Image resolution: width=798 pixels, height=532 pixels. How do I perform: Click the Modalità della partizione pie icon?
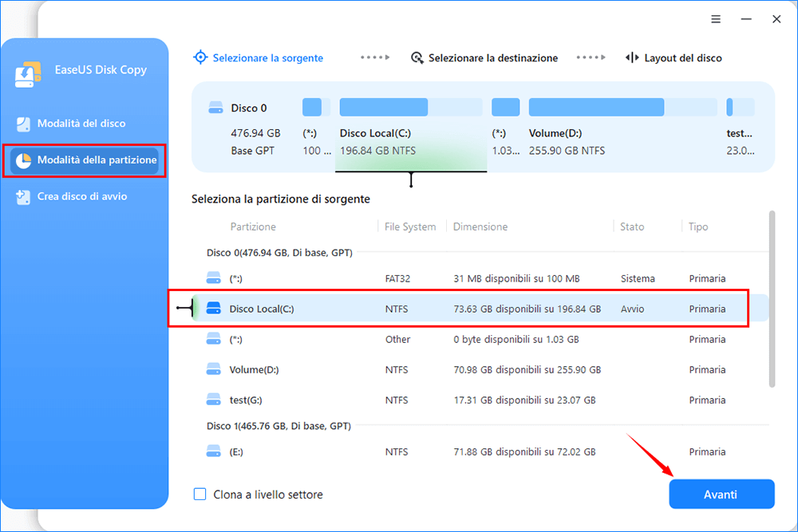pos(23,160)
